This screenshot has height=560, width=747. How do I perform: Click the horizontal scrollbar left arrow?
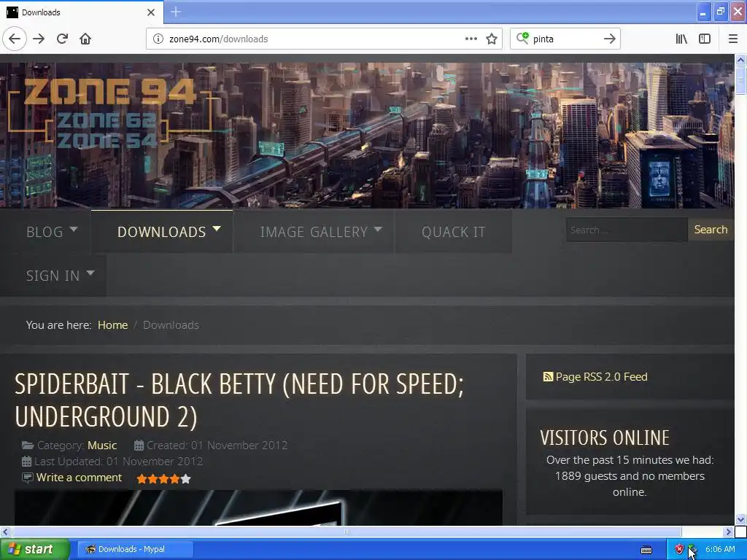[x=5, y=532]
